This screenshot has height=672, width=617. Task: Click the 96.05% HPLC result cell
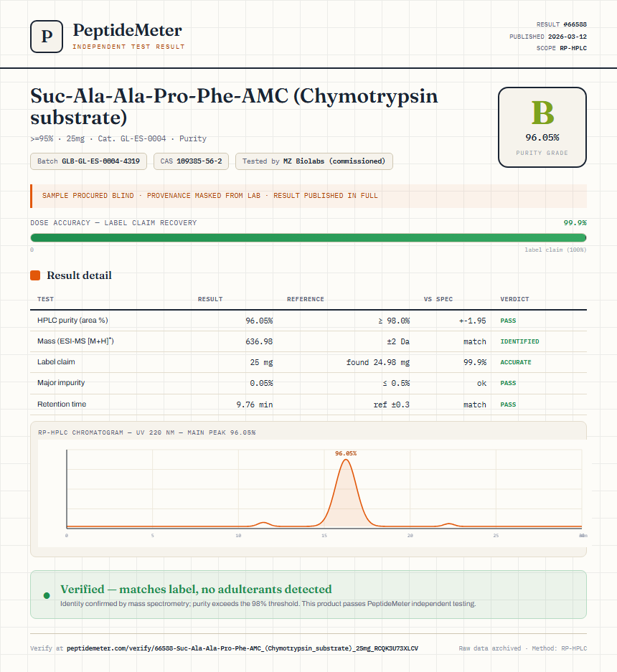(x=259, y=321)
